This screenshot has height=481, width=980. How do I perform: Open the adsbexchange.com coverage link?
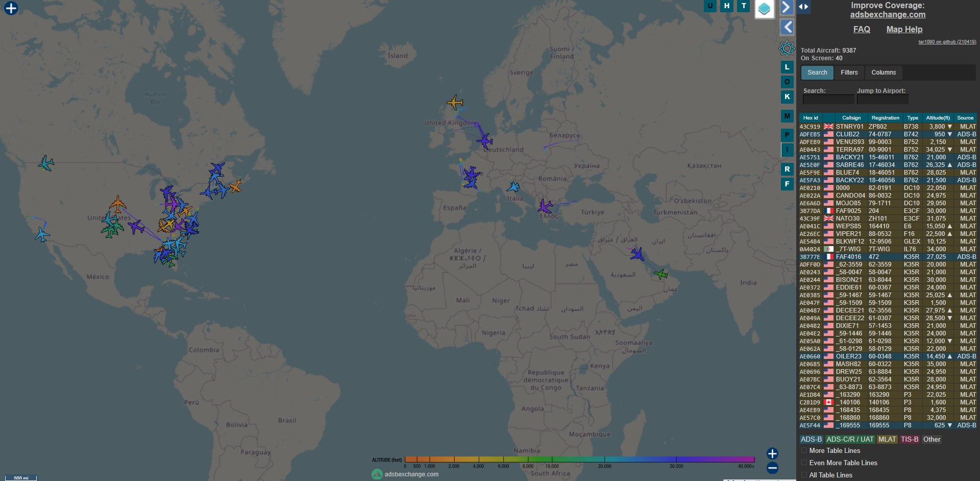point(888,15)
